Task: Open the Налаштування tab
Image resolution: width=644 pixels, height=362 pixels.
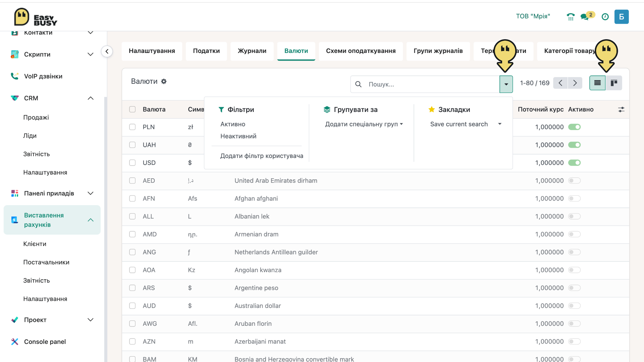Action: [152, 51]
